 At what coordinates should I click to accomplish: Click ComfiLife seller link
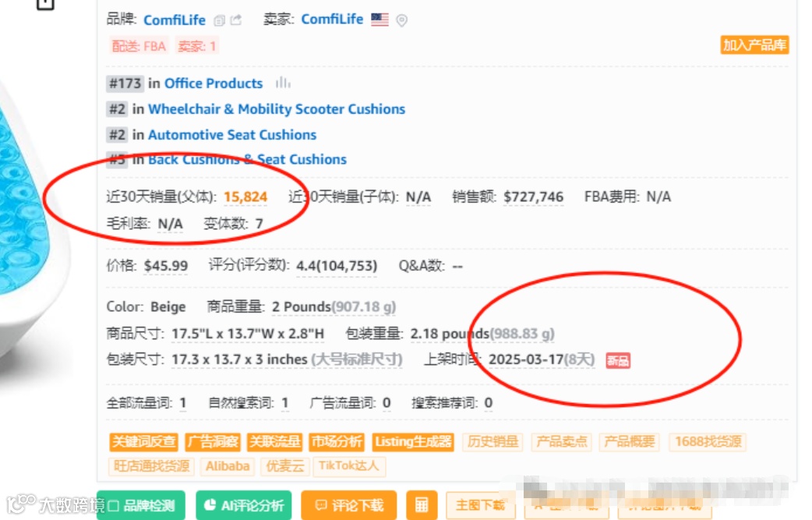[332, 19]
